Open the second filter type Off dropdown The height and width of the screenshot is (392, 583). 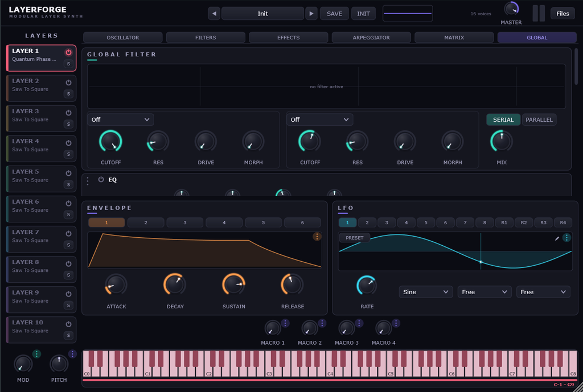[320, 119]
